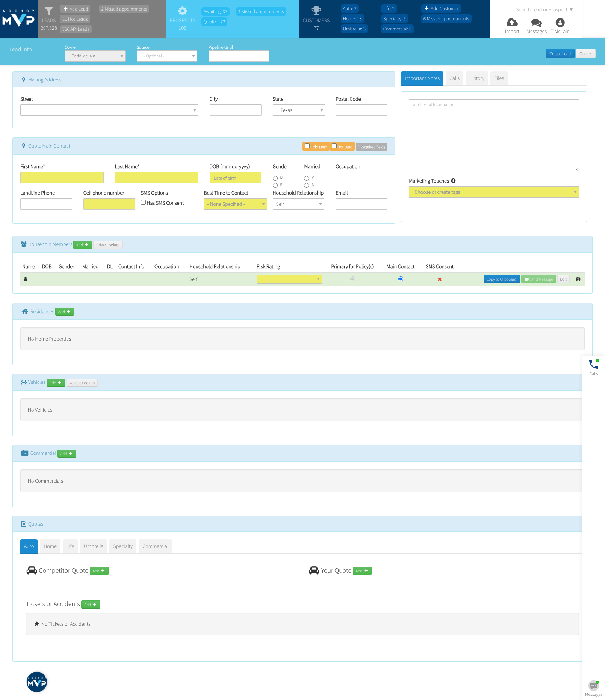Click the Date of birth input field
This screenshot has height=700, width=605.
click(x=235, y=178)
